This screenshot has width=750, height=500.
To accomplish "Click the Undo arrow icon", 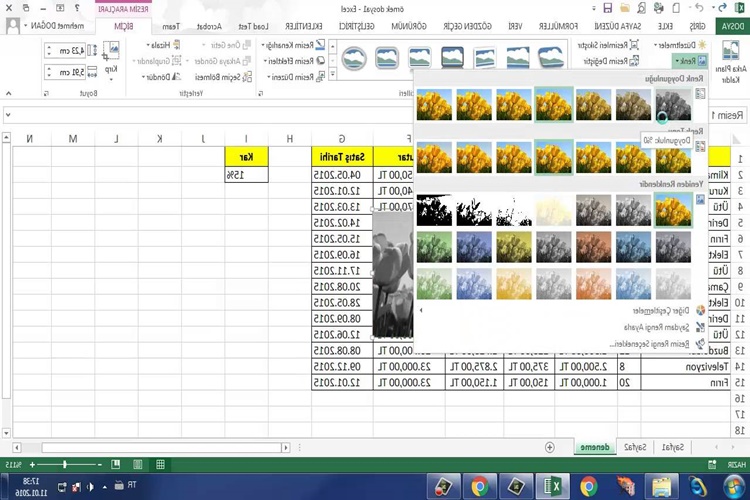I will tap(700, 8).
